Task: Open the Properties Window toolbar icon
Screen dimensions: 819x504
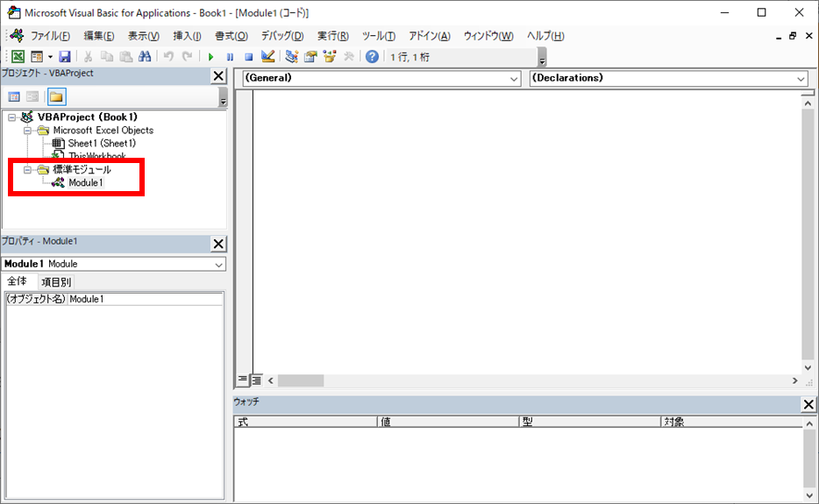Action: click(x=310, y=56)
